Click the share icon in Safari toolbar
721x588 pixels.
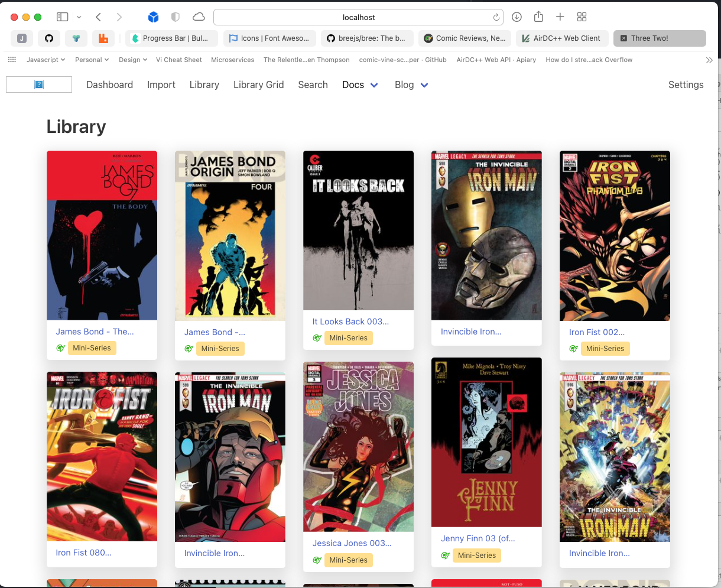click(x=538, y=17)
